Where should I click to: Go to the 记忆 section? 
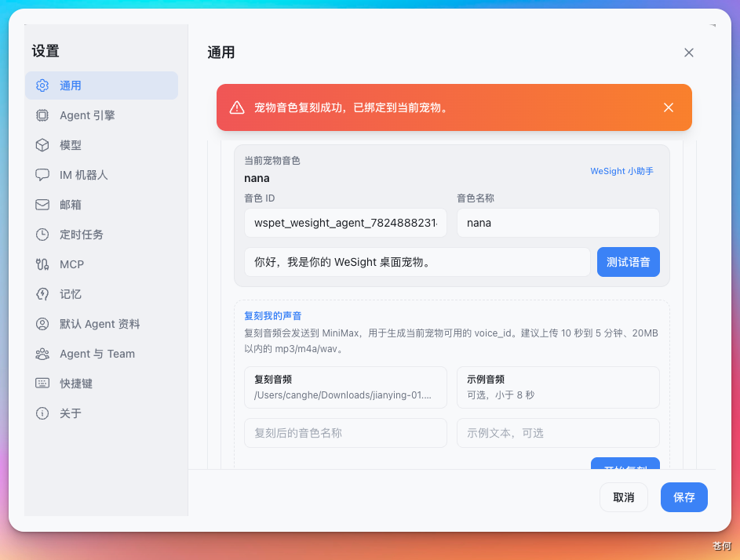(101, 294)
